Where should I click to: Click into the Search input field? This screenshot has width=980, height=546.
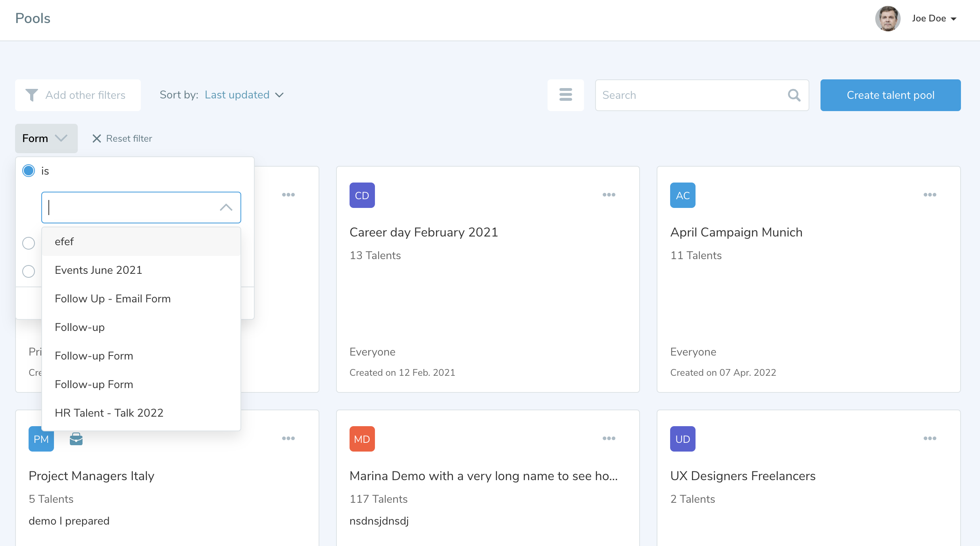tap(690, 95)
